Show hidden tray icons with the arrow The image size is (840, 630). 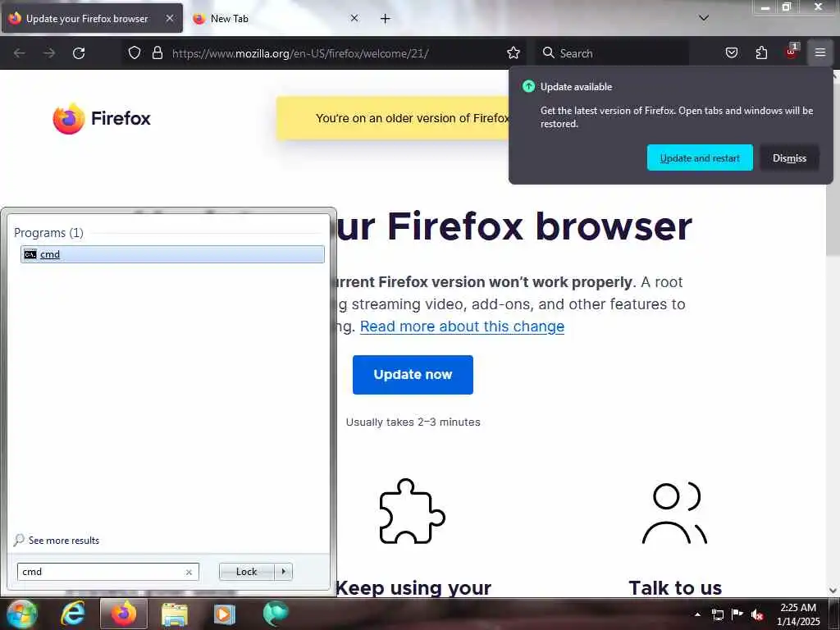pyautogui.click(x=697, y=614)
